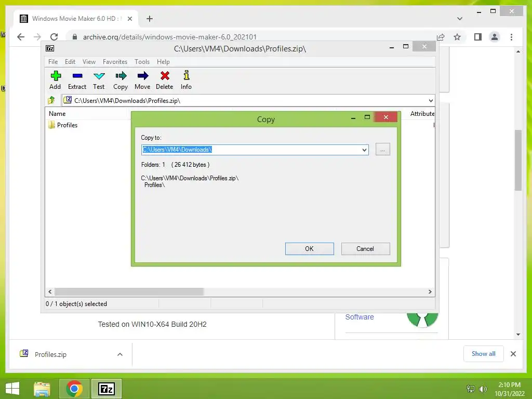Open Chrome three-dot menu
This screenshot has width=532, height=399.
511,37
